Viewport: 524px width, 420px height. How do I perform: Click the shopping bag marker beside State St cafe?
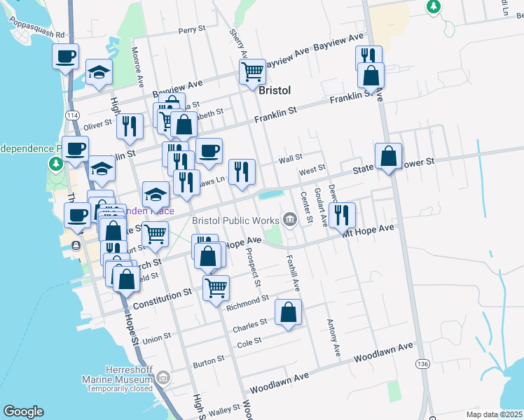[x=113, y=231]
